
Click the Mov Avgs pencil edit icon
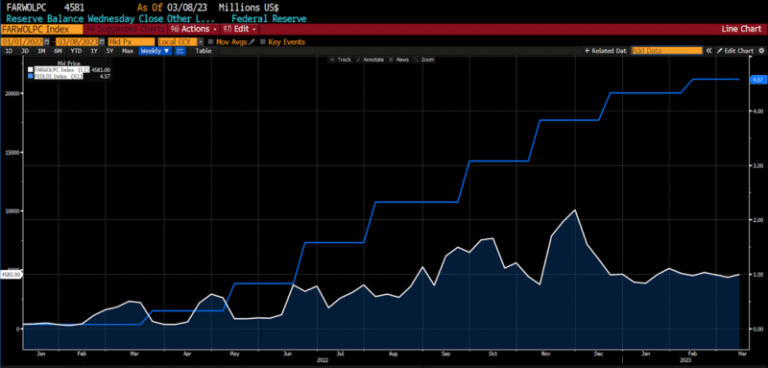252,42
